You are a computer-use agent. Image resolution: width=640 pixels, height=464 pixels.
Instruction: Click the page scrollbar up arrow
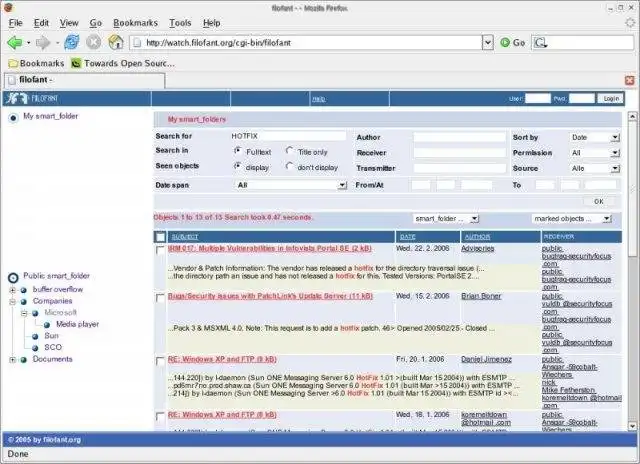[x=632, y=116]
